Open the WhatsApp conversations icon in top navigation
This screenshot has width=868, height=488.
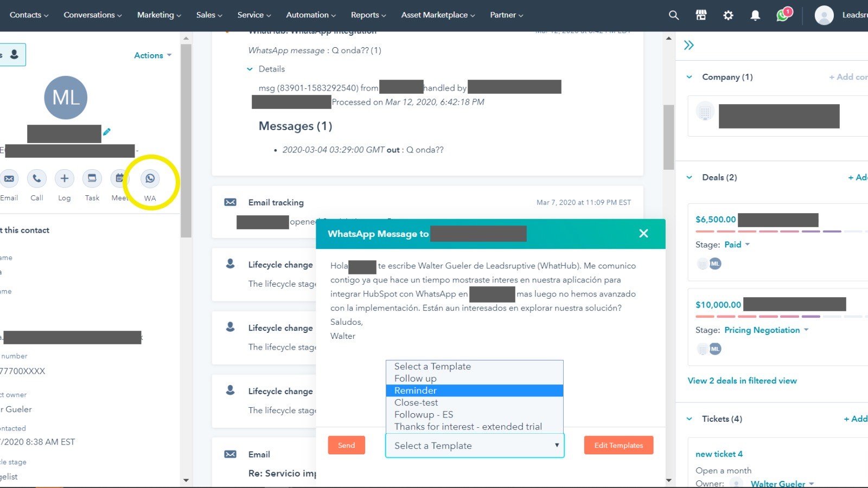click(782, 15)
